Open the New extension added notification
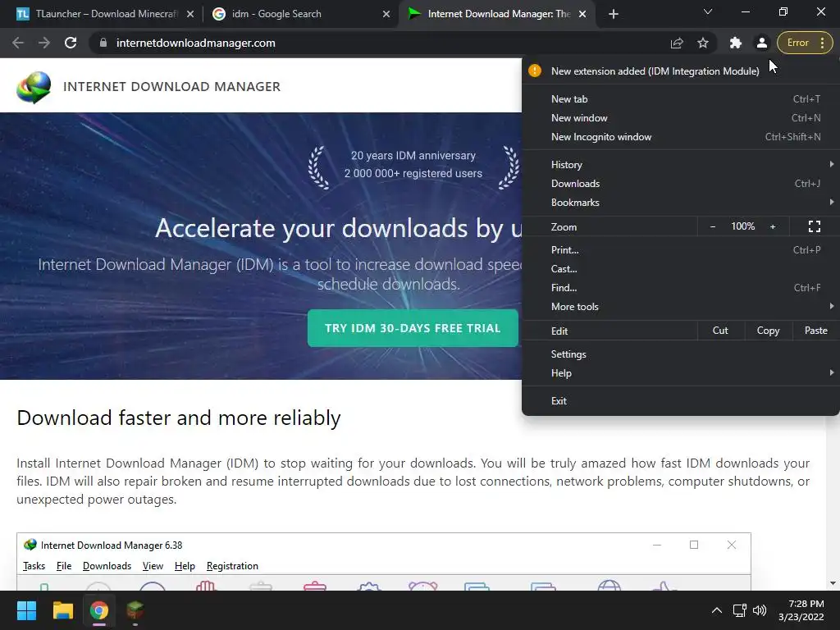Screen dimensions: 840x630 (x=680, y=71)
